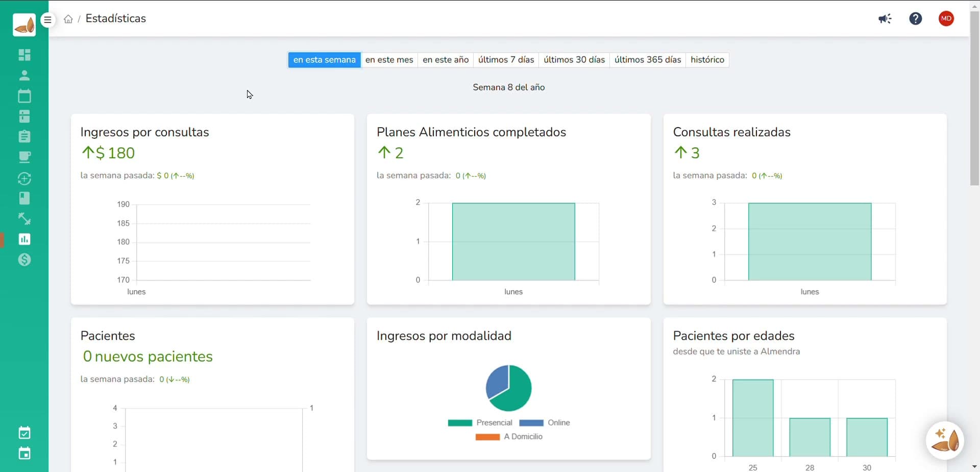980x472 pixels.
Task: Open the dumbbell exercise icon in sidebar
Action: click(x=24, y=219)
